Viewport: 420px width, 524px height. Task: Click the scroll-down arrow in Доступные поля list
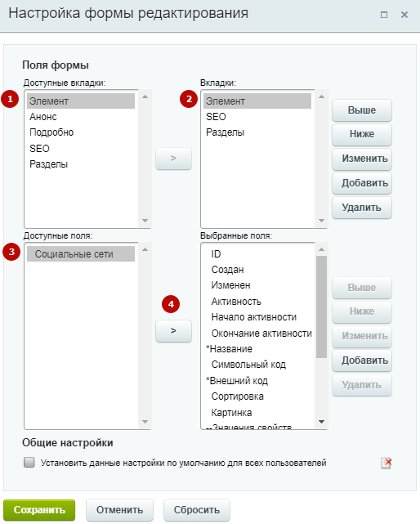point(145,422)
